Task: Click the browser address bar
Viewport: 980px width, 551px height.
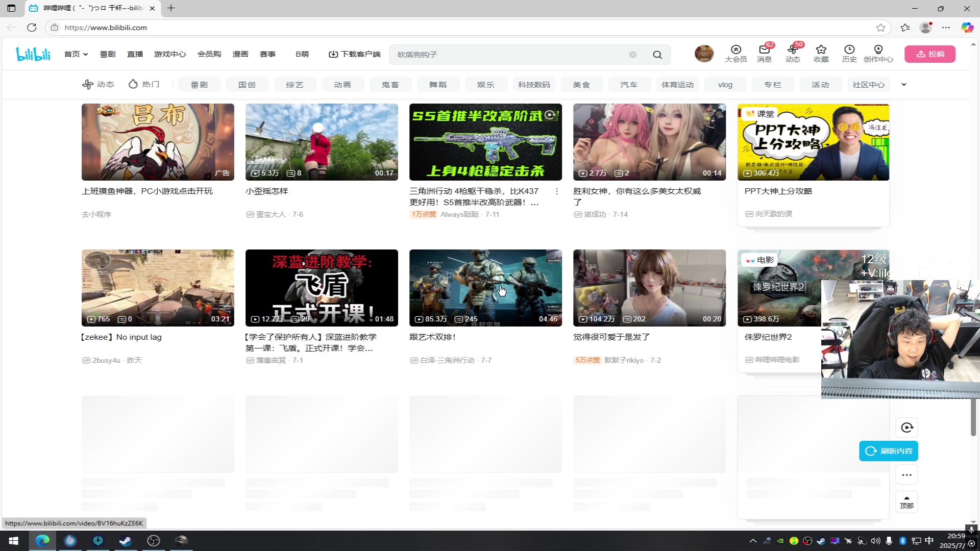Action: tap(459, 28)
